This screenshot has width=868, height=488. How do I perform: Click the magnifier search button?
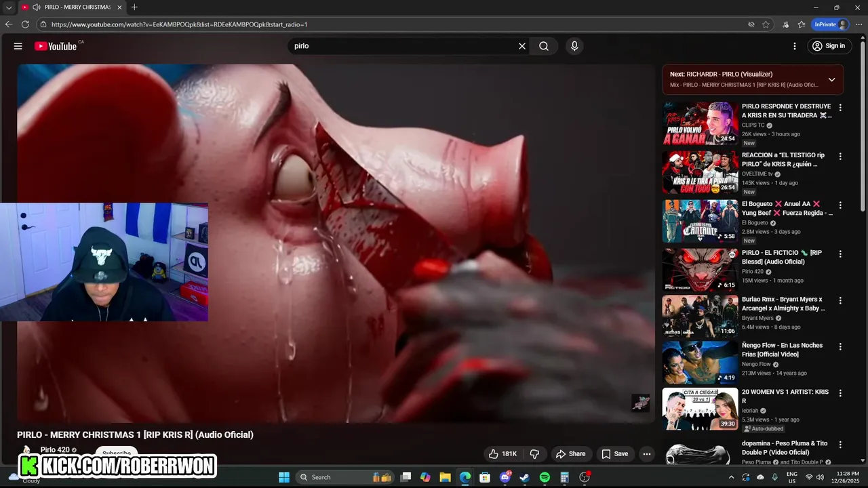[544, 46]
